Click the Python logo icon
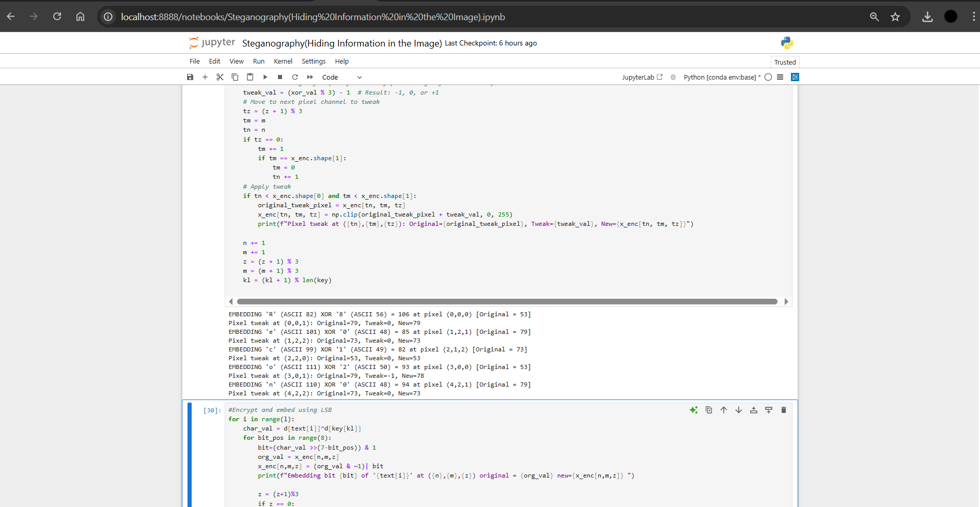Screen dimensions: 980x507 coord(787,42)
